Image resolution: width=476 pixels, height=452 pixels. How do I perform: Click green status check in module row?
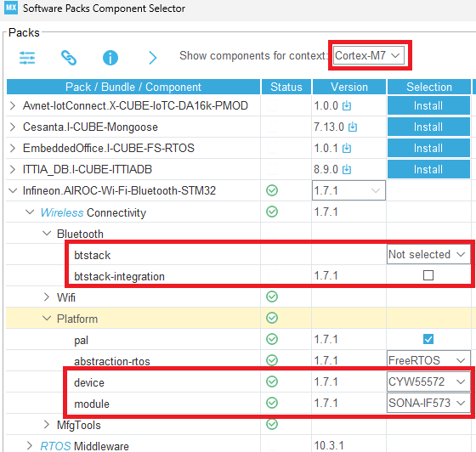pos(272,403)
